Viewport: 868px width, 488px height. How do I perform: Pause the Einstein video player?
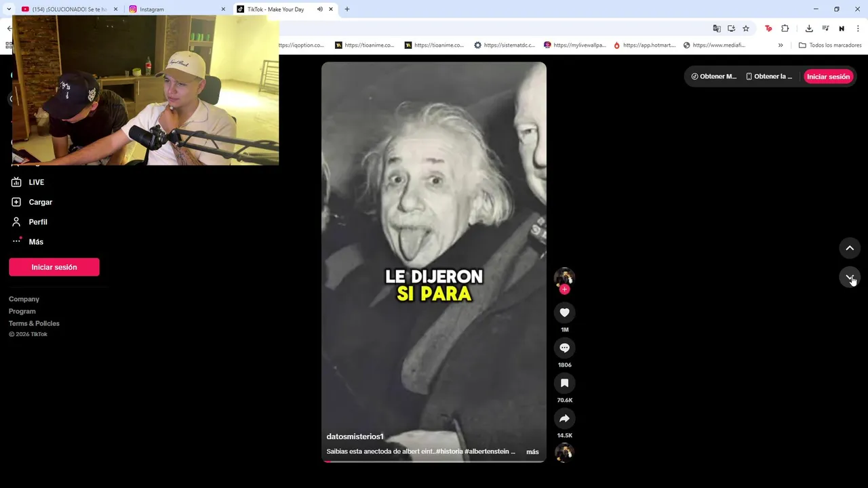(434, 262)
